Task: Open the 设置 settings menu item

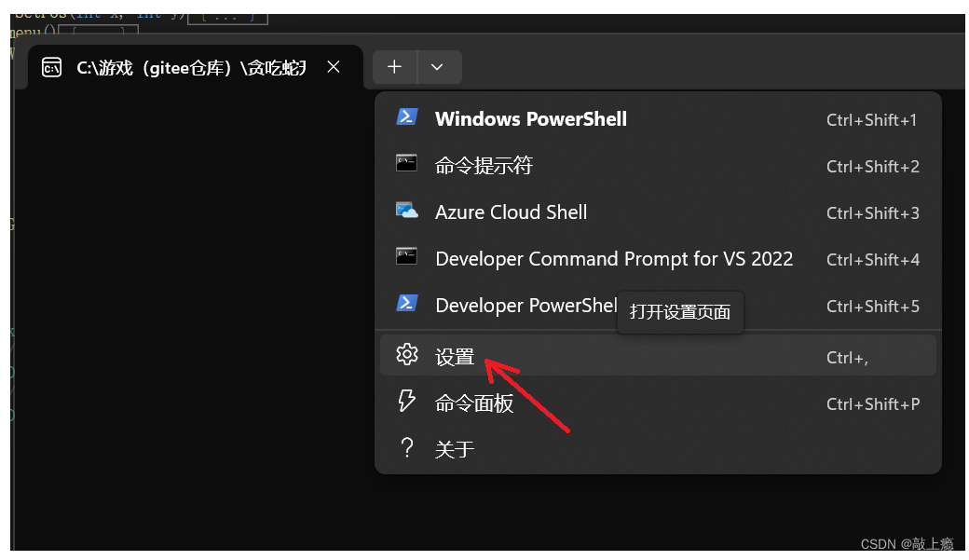Action: tap(456, 357)
